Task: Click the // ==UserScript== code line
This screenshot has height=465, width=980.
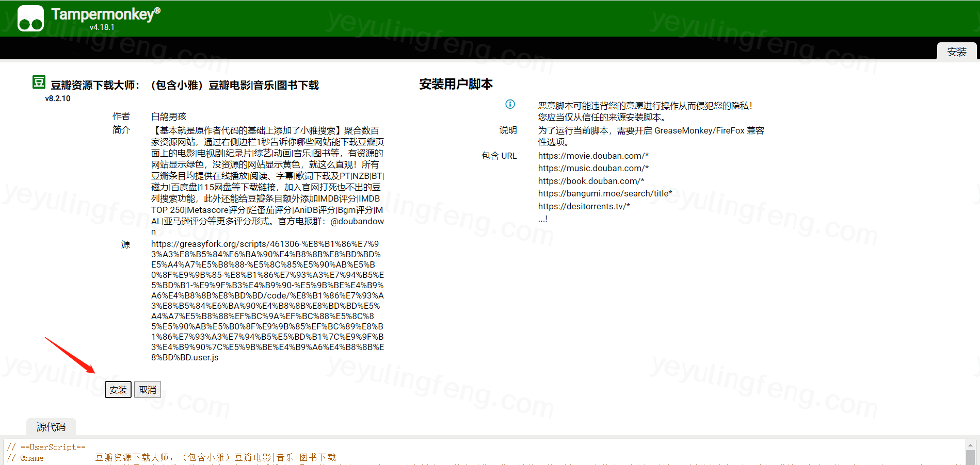Action: coord(46,447)
